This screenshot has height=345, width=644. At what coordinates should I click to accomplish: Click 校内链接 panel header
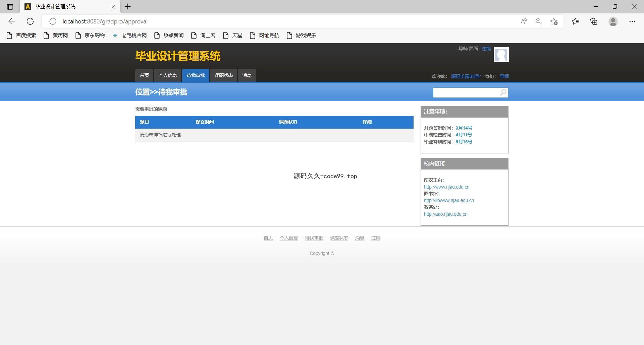(464, 163)
